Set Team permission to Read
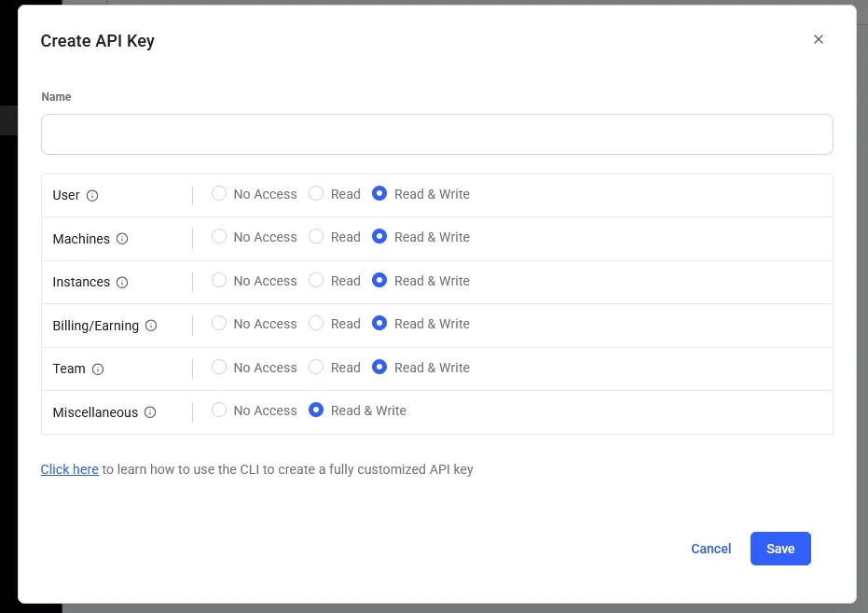Screen dimensions: 868x613 point(316,367)
